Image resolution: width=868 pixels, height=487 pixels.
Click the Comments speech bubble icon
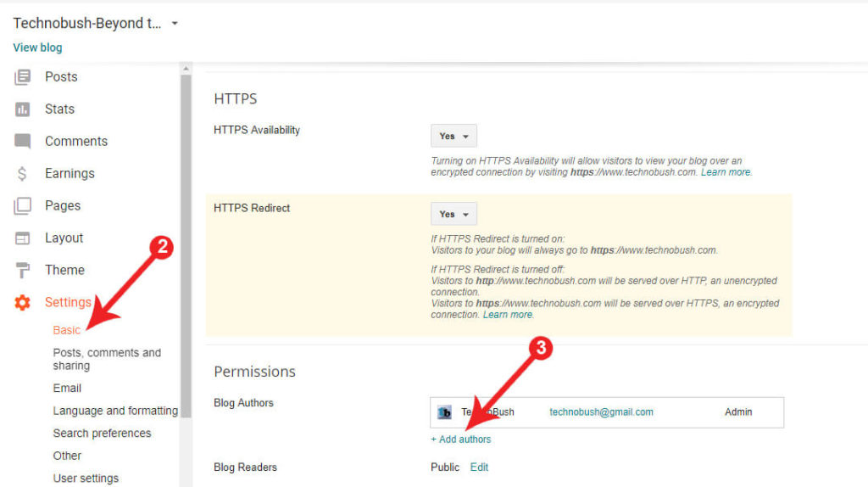(22, 142)
